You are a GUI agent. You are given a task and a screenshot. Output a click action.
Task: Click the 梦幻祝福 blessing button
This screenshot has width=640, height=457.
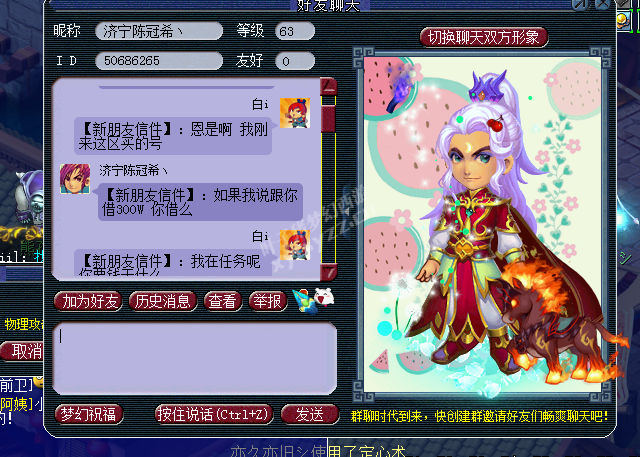pos(89,415)
